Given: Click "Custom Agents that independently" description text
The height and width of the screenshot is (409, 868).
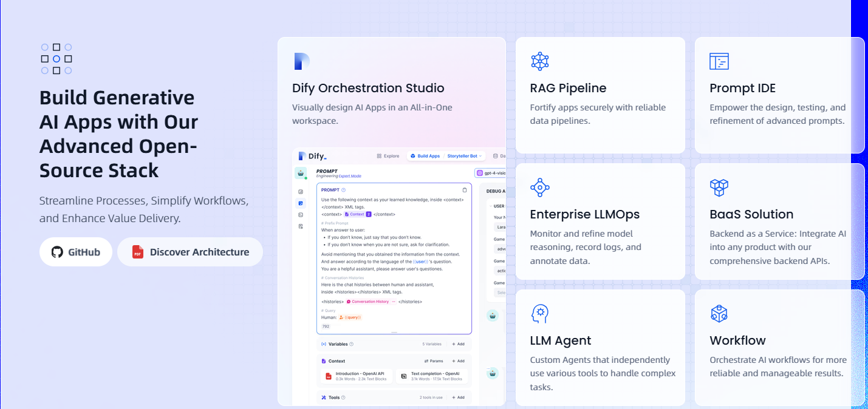Looking at the screenshot, I should tap(603, 373).
